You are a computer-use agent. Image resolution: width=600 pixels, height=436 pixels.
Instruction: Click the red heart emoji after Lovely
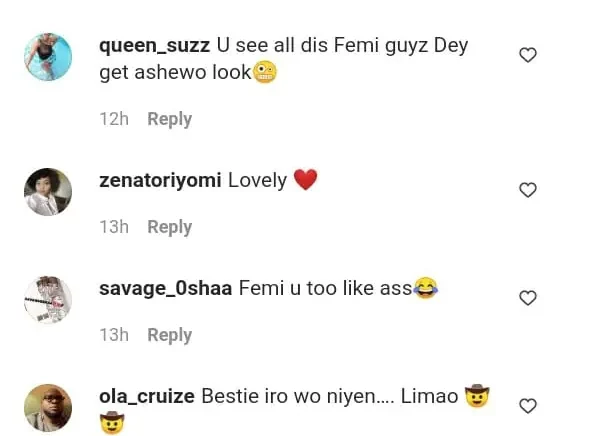(x=306, y=181)
